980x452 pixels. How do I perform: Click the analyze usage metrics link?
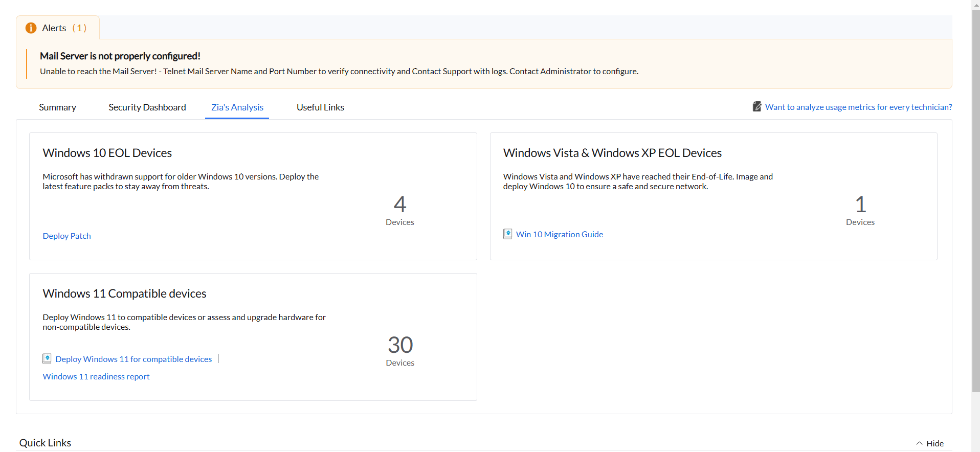pos(858,107)
